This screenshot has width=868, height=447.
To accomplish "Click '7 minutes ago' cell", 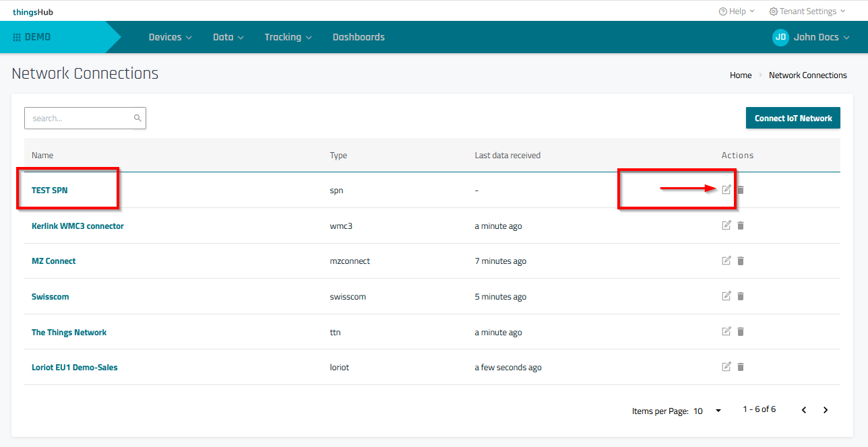I will (501, 261).
